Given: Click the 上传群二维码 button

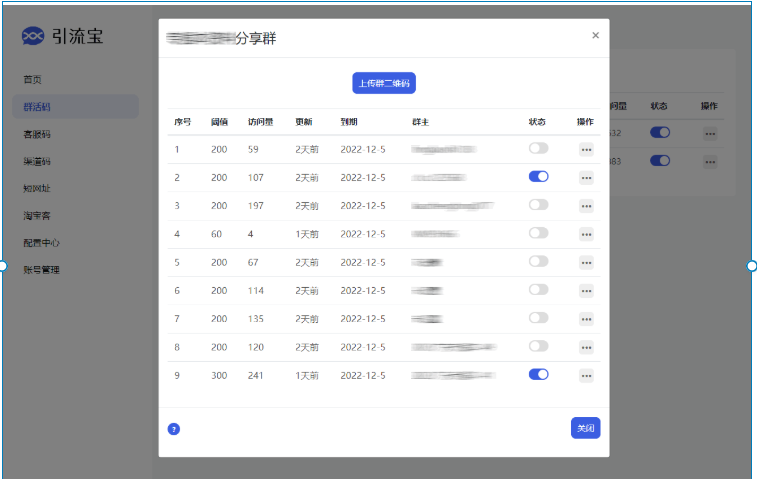Looking at the screenshot, I should pyautogui.click(x=383, y=83).
